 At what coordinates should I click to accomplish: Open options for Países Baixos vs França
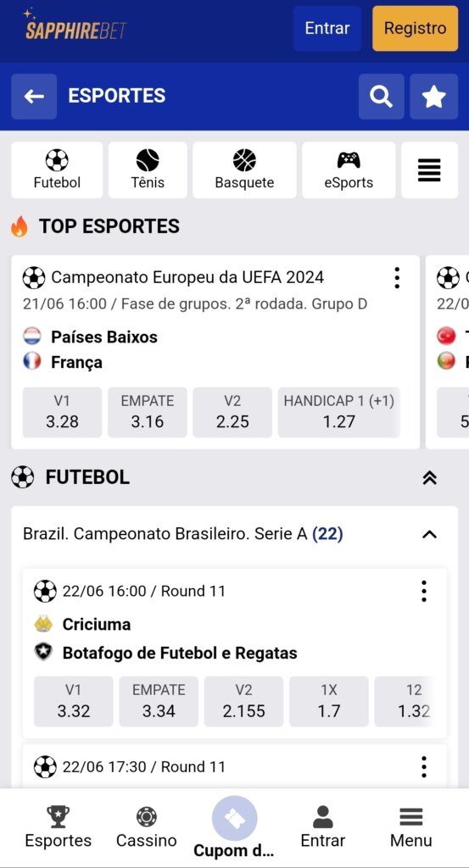point(397,278)
